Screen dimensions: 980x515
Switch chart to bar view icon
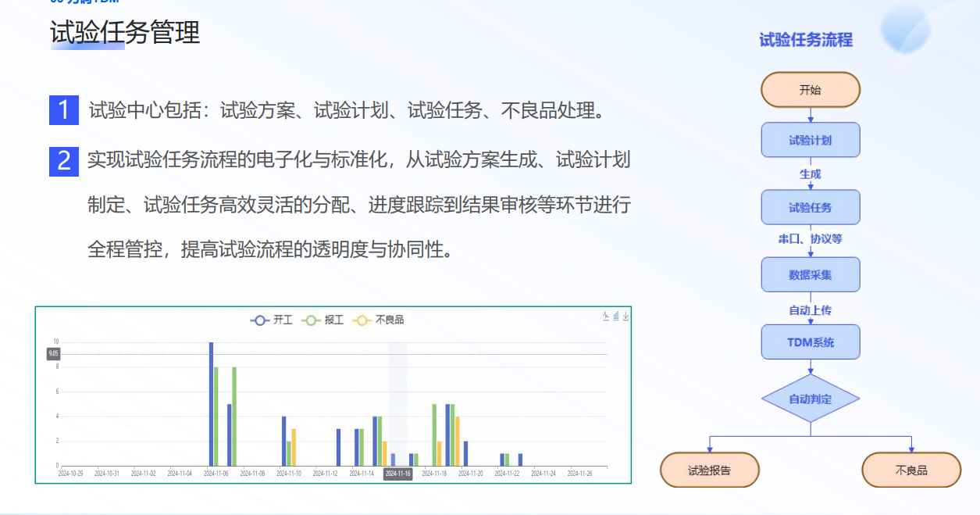coord(616,316)
